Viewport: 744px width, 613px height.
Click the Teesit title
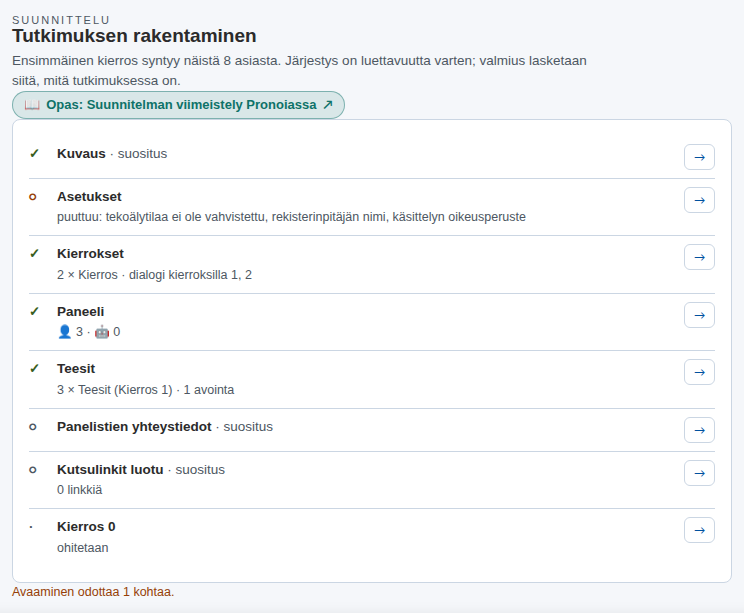[x=76, y=368]
